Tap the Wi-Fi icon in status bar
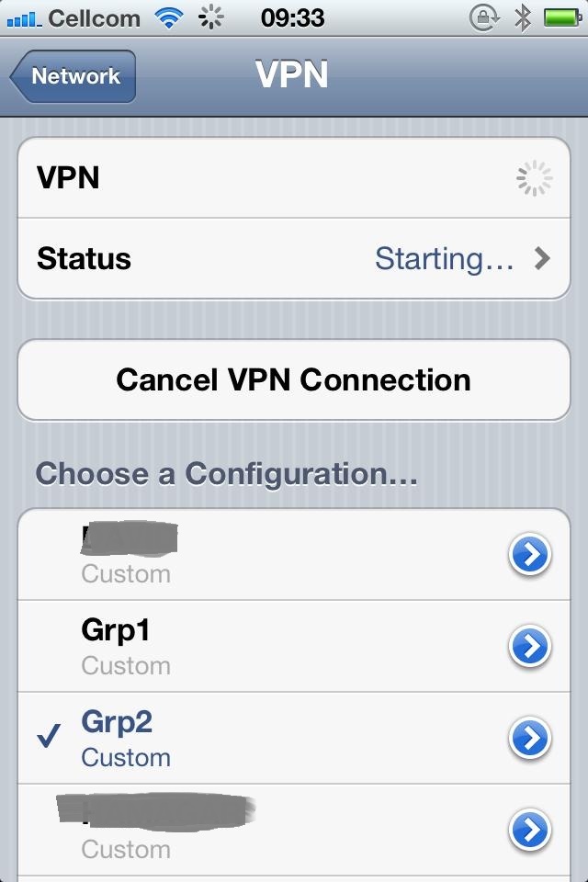 click(168, 18)
